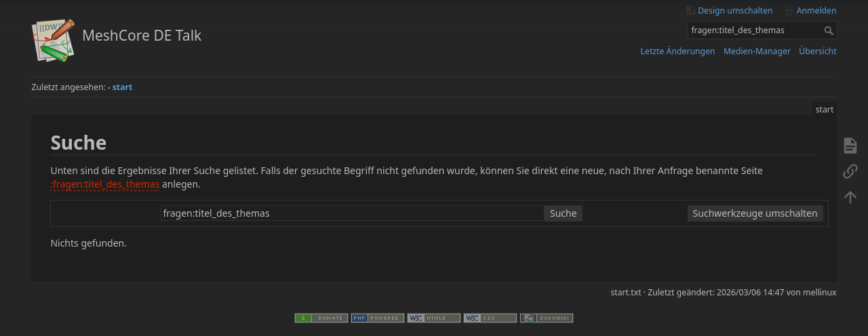Open the show page icon in sidebar
This screenshot has width=868, height=336.
(850, 146)
